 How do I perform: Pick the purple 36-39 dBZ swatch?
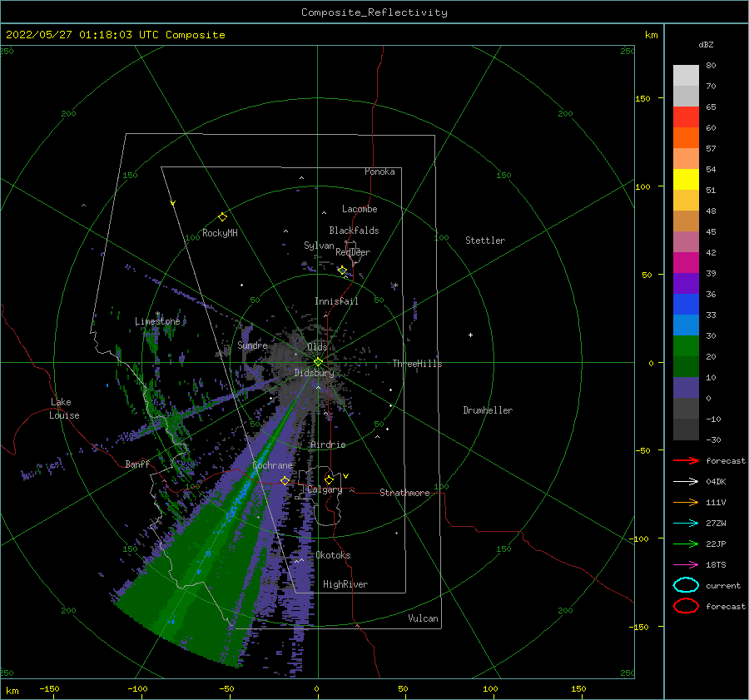[x=686, y=284]
